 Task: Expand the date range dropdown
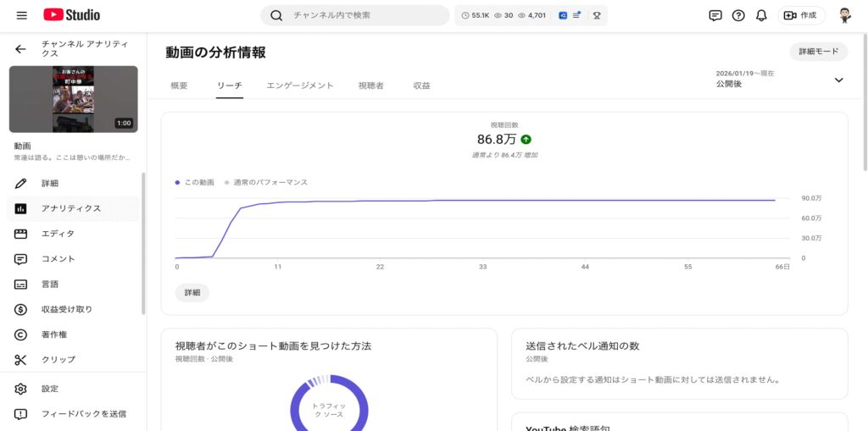838,80
